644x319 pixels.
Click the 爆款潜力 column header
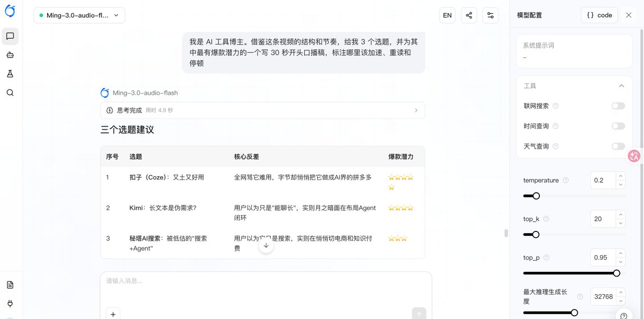pyautogui.click(x=401, y=157)
